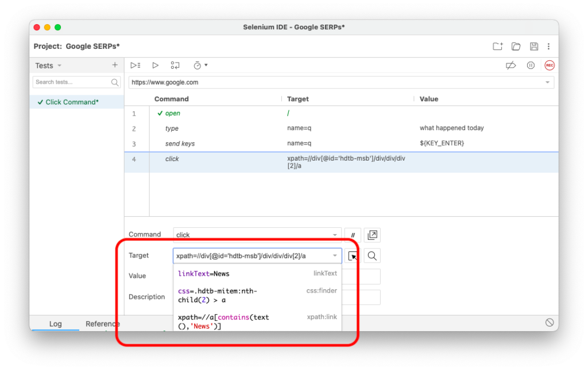588x370 pixels.
Task: Save the project with disk icon
Action: coord(534,46)
